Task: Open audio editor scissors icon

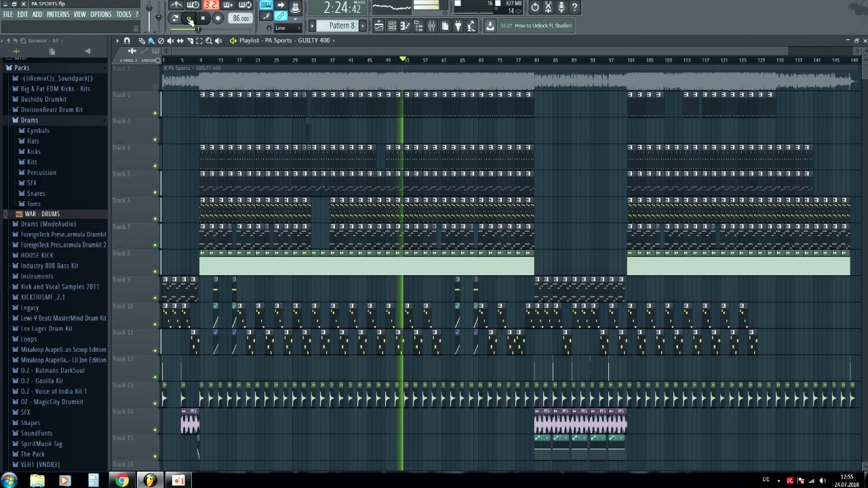Action: (x=548, y=7)
